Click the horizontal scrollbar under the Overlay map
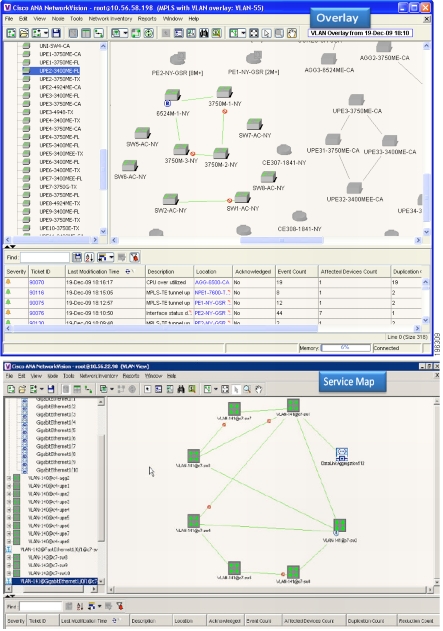 pyautogui.click(x=282, y=240)
